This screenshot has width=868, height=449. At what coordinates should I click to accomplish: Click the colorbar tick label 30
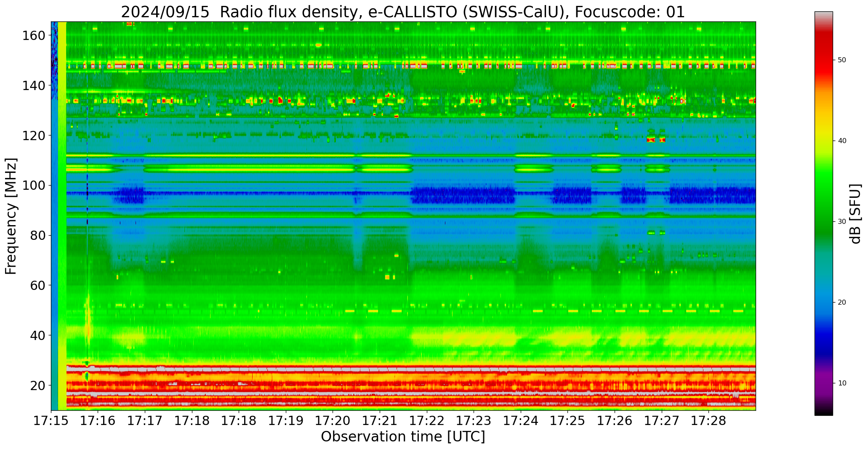pyautogui.click(x=842, y=222)
